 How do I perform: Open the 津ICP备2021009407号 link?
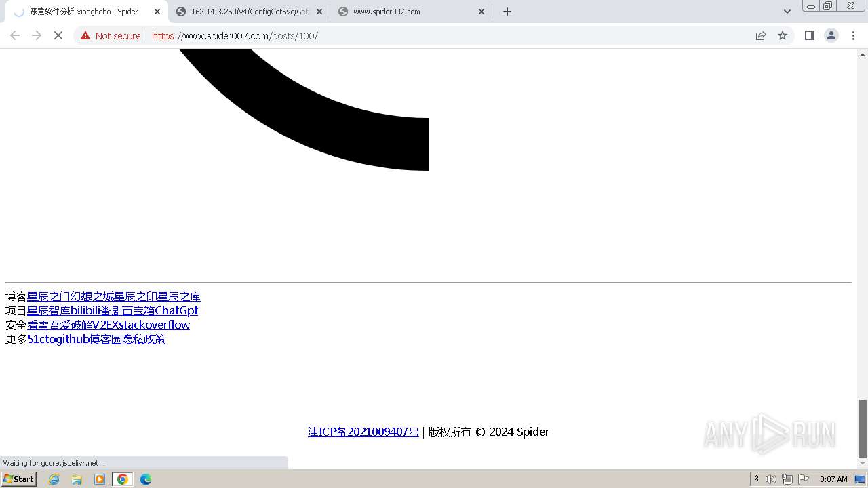tap(363, 432)
